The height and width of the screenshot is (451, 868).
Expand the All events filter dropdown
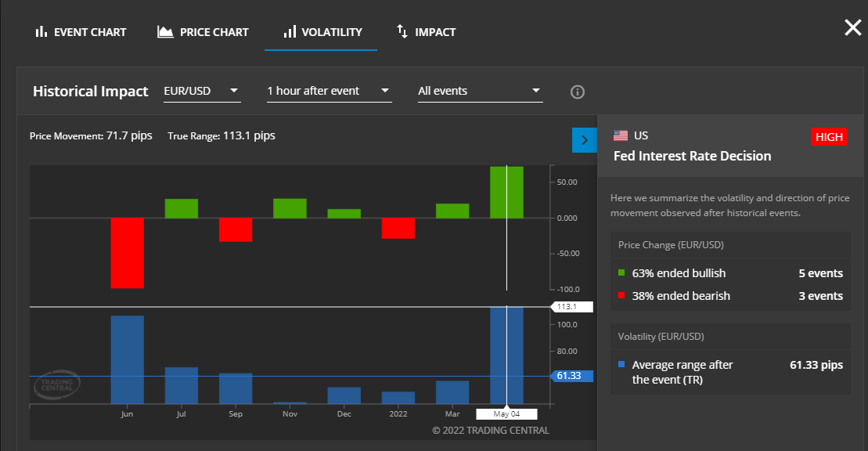(x=480, y=91)
